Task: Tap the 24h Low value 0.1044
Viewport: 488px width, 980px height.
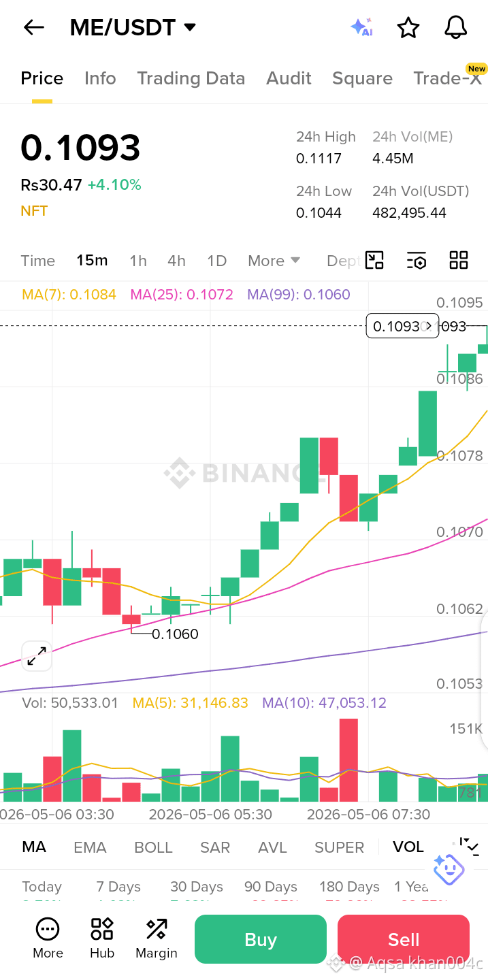Action: point(319,213)
